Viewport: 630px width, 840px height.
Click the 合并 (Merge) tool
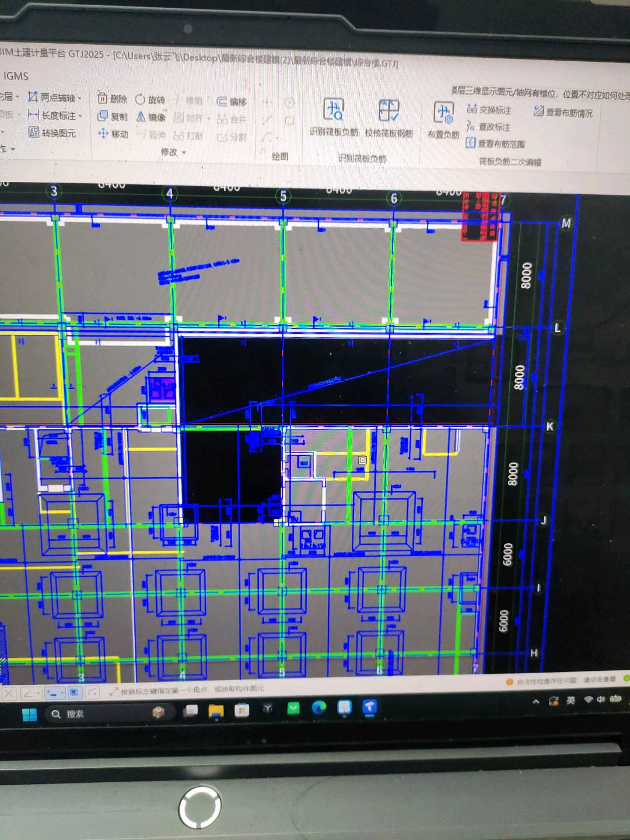coord(232,119)
